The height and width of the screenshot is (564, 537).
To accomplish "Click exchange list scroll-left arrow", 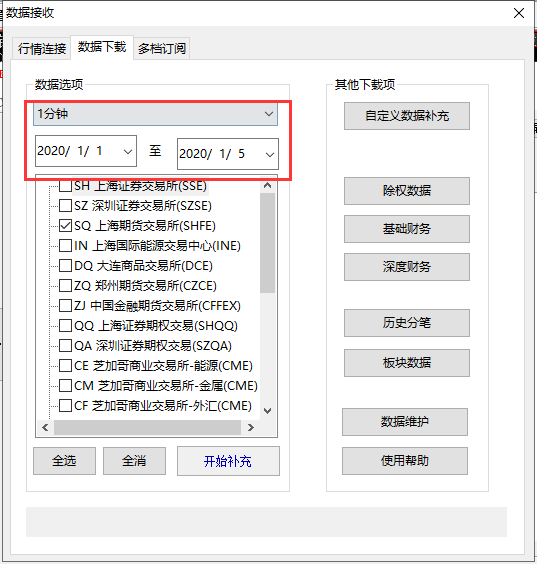I will click(x=45, y=427).
